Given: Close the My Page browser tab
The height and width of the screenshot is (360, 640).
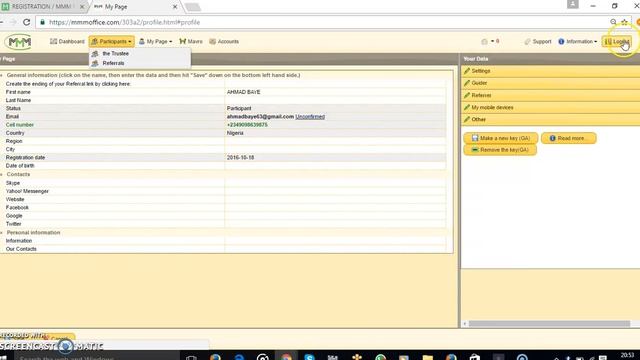Looking at the screenshot, I should (175, 7).
